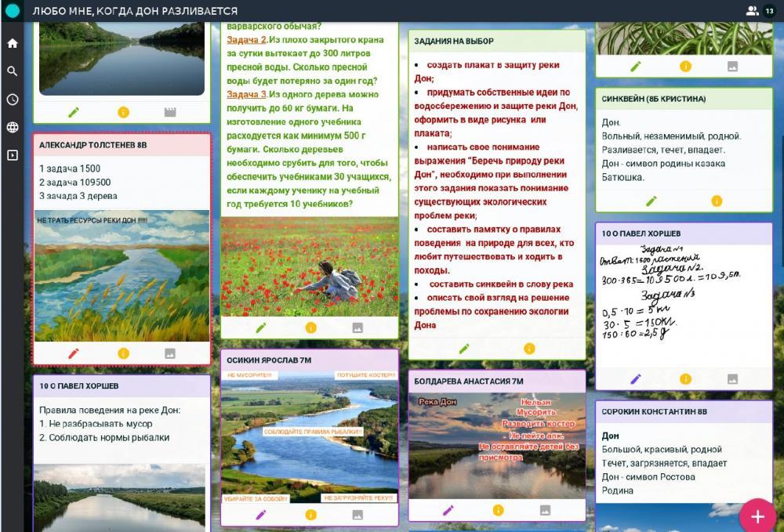
Task: Add a new post with the plus button
Action: coord(757,516)
